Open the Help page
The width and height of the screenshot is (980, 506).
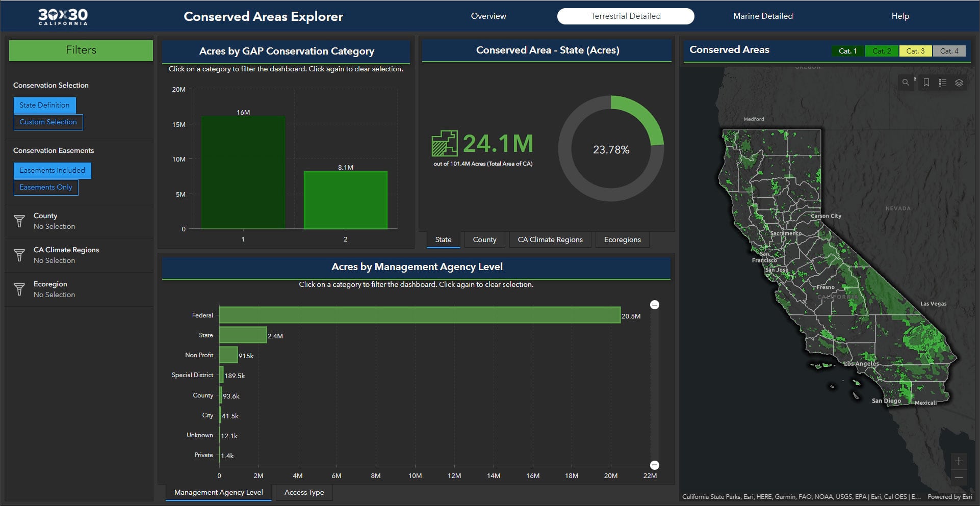[900, 16]
